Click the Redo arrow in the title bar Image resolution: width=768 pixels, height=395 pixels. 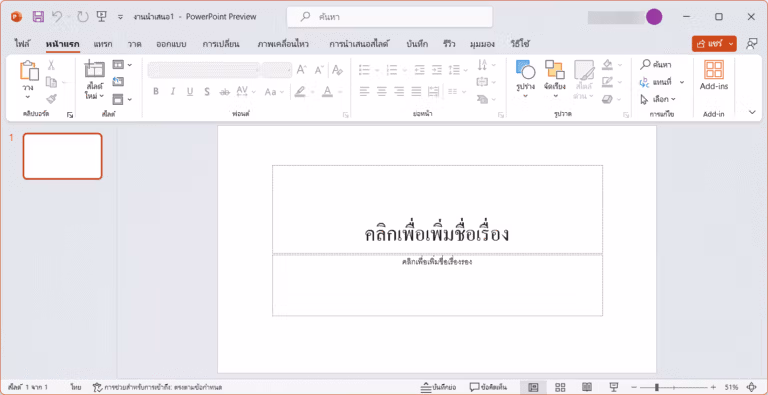(x=82, y=17)
